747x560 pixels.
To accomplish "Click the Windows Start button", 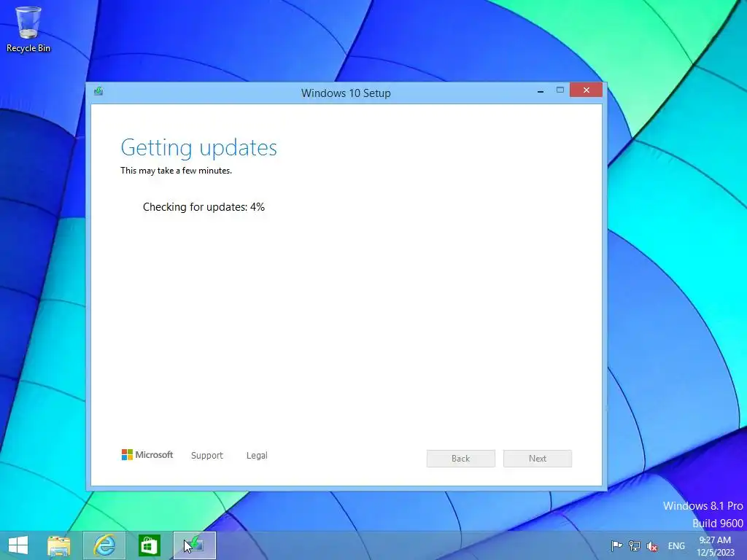I will coord(18,545).
